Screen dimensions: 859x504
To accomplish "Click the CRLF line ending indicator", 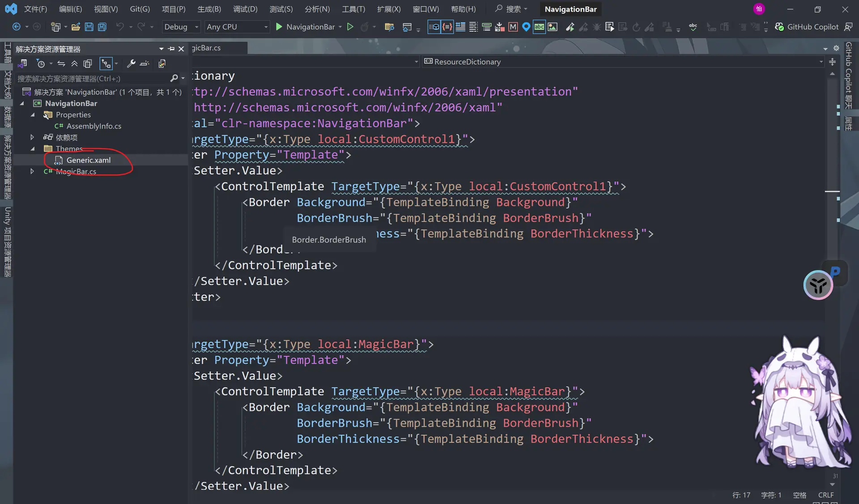I will tap(826, 495).
